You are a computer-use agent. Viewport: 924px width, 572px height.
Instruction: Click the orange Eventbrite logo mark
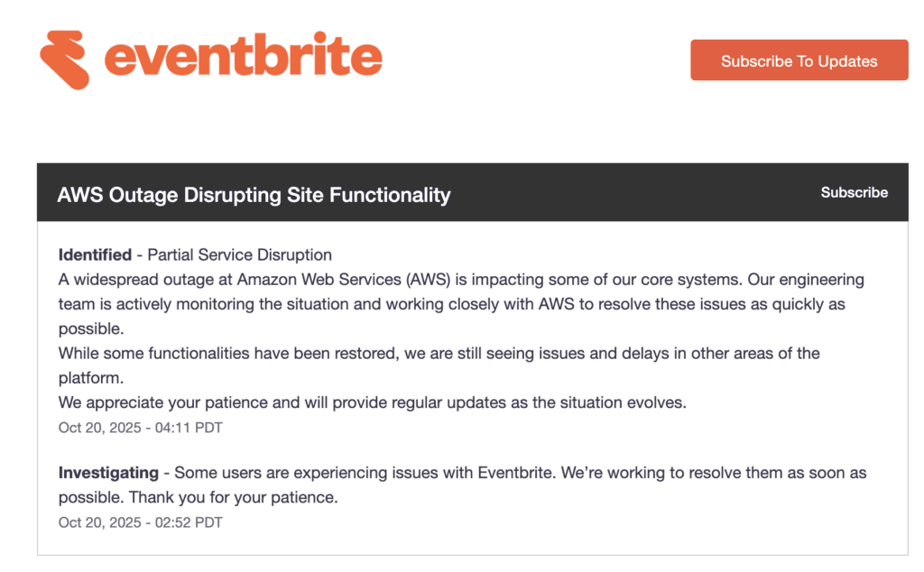pyautogui.click(x=65, y=59)
